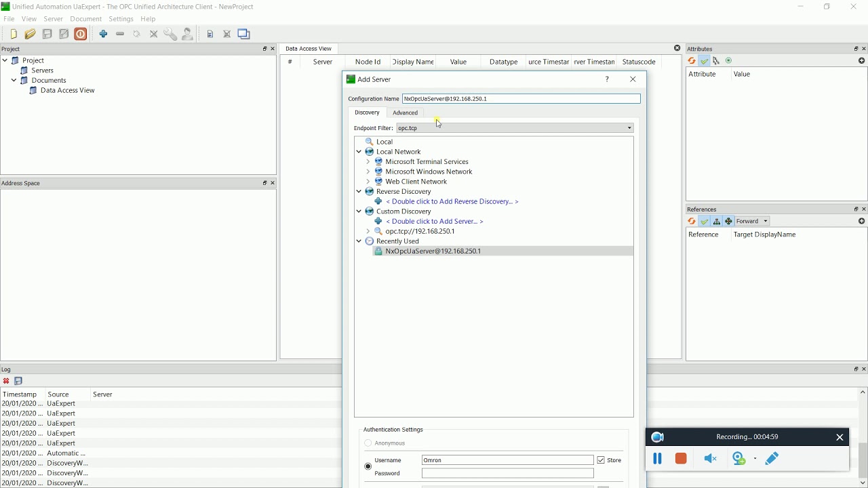Screen dimensions: 868x488
Task: Refresh the References panel
Action: click(x=692, y=222)
